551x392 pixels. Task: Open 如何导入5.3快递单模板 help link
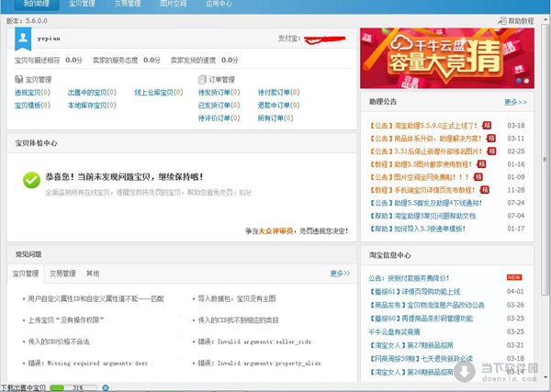pyautogui.click(x=417, y=229)
